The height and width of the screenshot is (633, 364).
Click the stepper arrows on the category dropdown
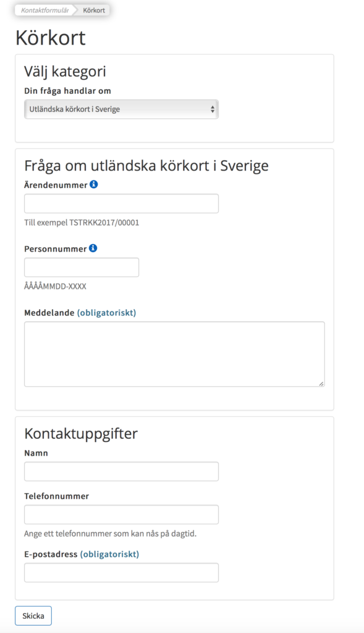213,109
